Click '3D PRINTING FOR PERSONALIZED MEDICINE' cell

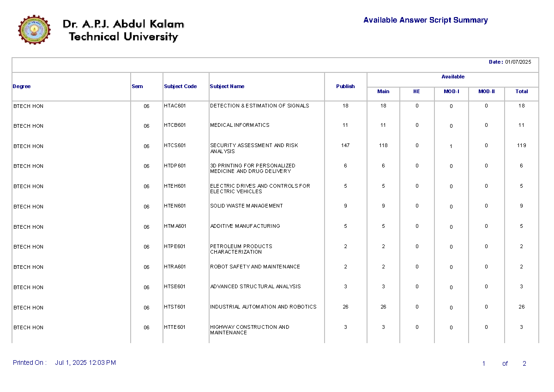click(x=253, y=168)
